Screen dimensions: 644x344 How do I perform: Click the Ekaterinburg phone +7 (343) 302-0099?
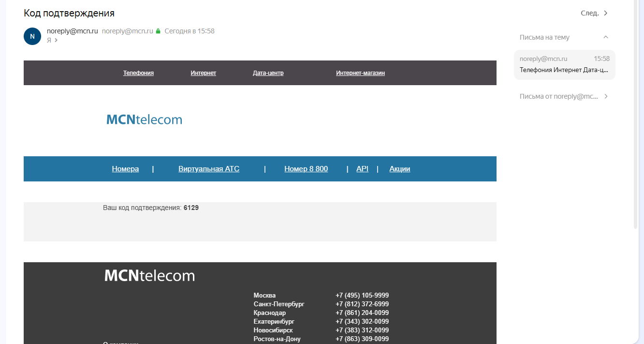[x=362, y=321]
